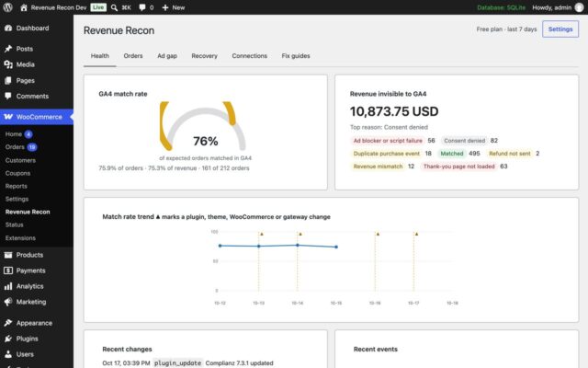Click the Media icon in sidebar
Screen dimensions: 588x368
pos(8,64)
